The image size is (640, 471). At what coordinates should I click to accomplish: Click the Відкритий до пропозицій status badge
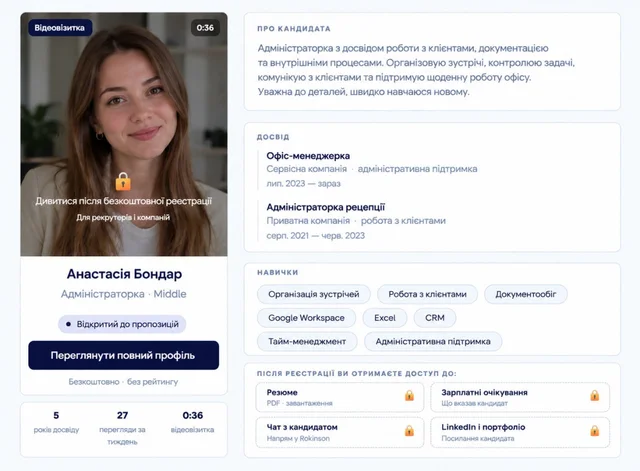point(122,324)
